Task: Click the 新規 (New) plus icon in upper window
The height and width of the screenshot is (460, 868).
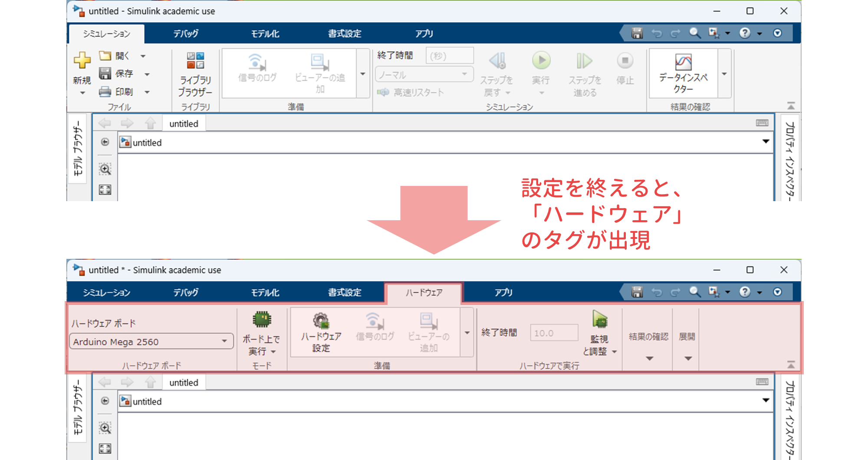Action: point(82,60)
